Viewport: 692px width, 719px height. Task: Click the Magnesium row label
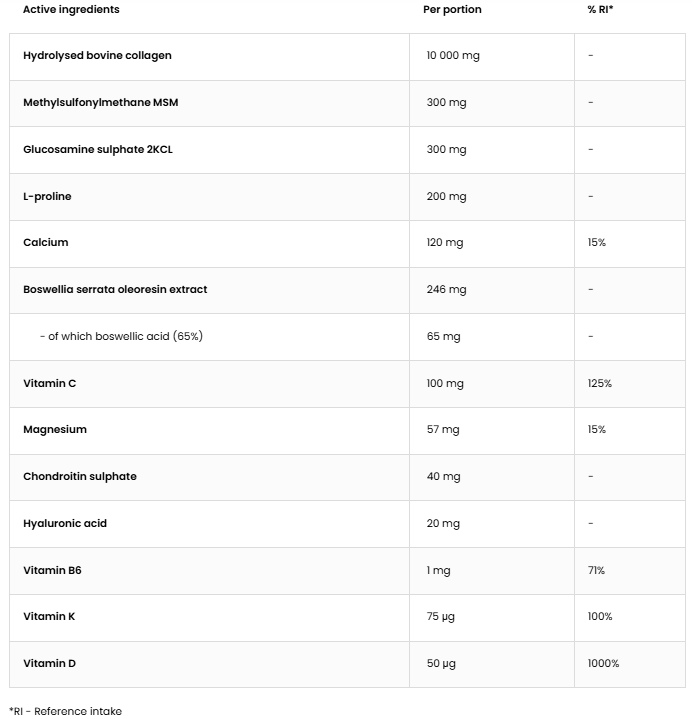[54, 429]
